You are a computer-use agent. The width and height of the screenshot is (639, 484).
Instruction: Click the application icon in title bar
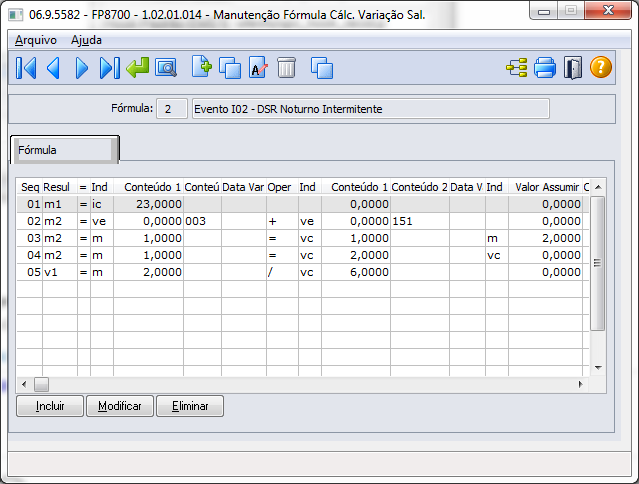tap(15, 15)
